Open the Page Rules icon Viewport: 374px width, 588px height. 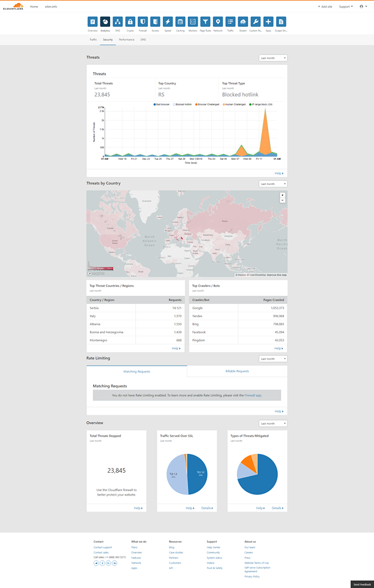pos(205,22)
